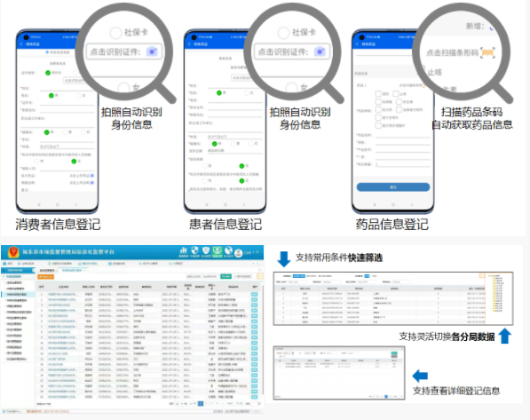Select the 社保卡 radio in the leftmost magnifier
The height and width of the screenshot is (420, 530).
point(115,33)
